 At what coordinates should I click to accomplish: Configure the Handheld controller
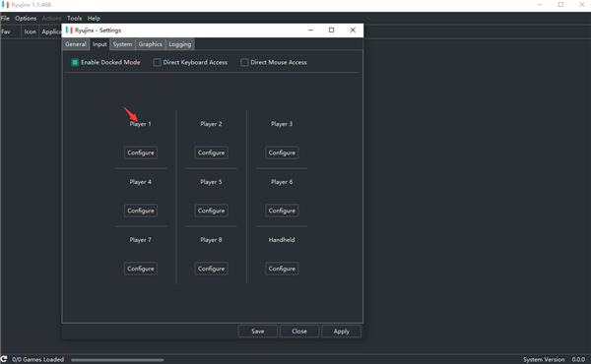click(282, 269)
